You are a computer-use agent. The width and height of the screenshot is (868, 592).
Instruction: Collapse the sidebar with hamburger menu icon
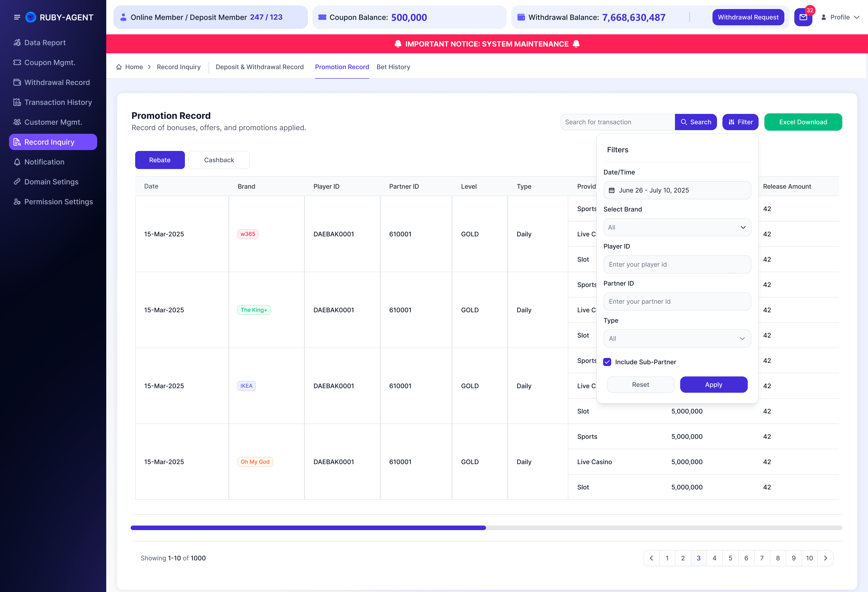17,17
